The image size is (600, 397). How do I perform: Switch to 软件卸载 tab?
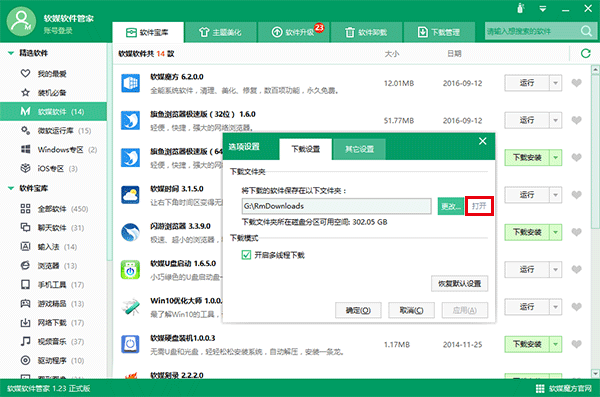pos(366,32)
